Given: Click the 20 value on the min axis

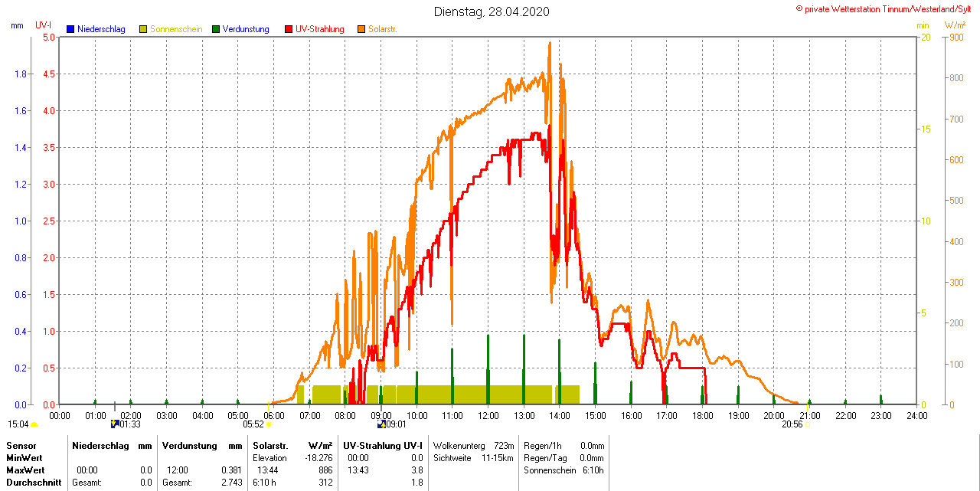Looking at the screenshot, I should (925, 37).
